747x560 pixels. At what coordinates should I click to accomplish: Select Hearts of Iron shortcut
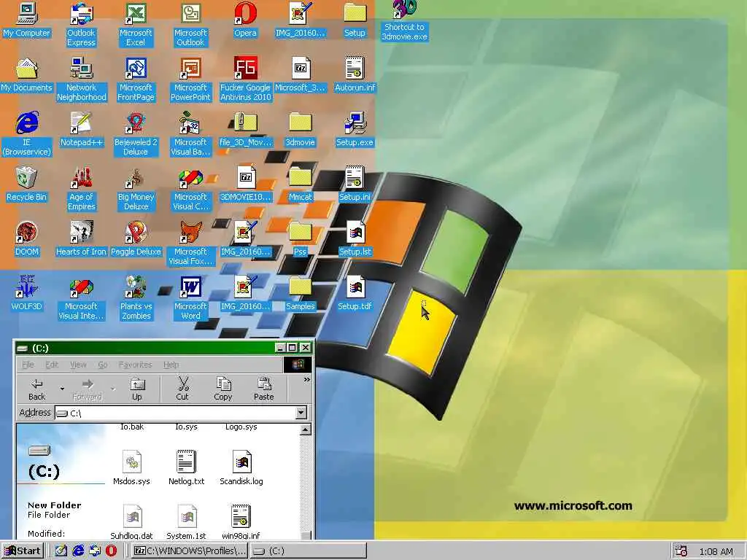pos(82,238)
